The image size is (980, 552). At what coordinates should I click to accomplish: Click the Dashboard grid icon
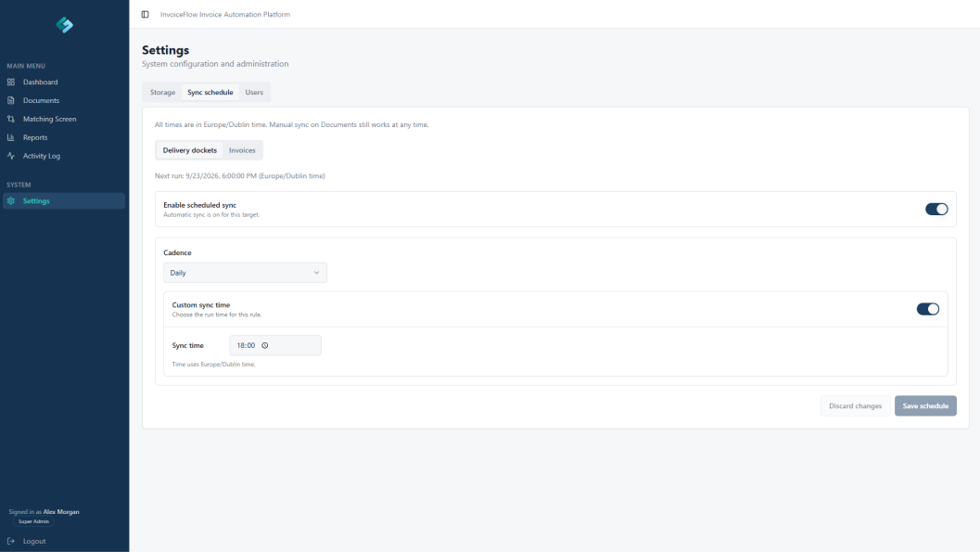tap(11, 82)
